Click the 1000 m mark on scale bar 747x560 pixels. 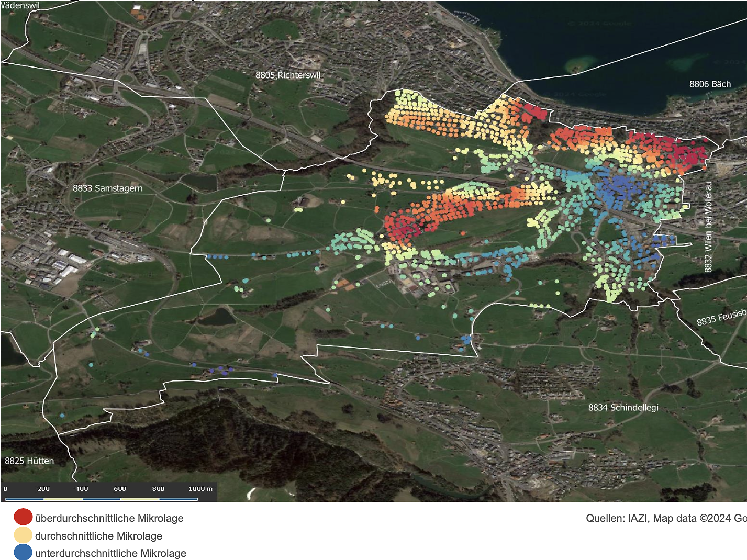pos(200,489)
